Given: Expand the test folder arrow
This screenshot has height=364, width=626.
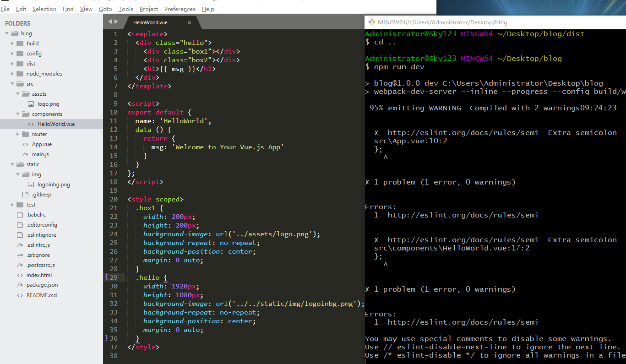Looking at the screenshot, I should (12, 205).
